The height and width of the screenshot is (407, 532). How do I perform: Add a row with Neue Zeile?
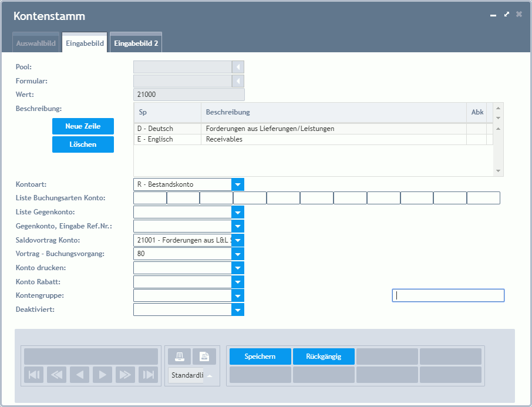click(83, 126)
